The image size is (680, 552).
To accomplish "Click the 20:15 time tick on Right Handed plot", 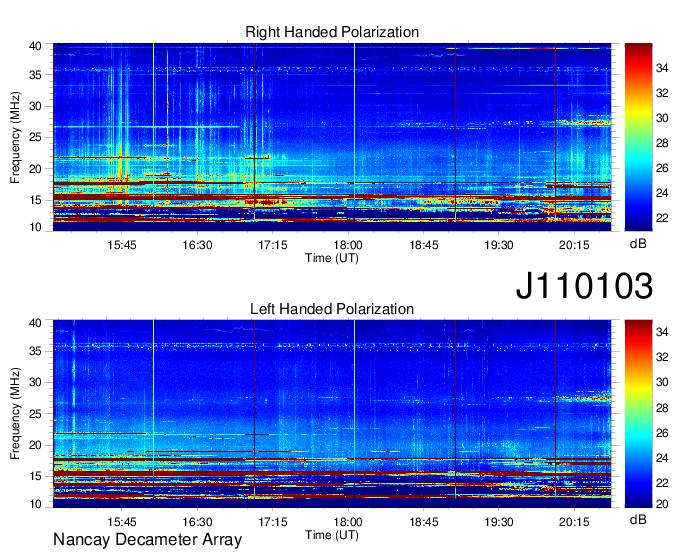I will (574, 245).
